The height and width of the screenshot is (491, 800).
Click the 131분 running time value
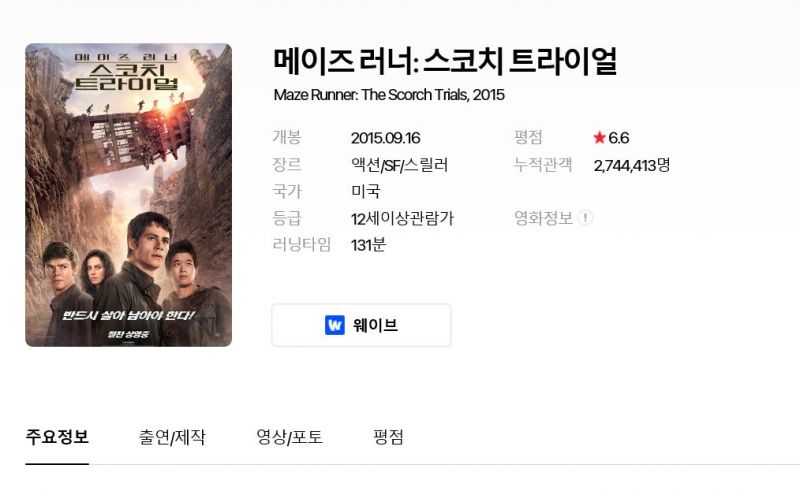368,245
